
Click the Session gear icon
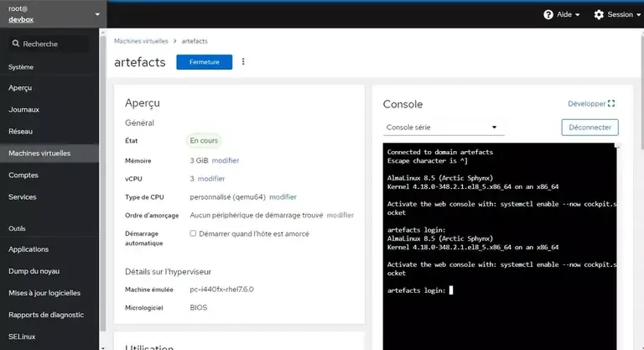[599, 14]
